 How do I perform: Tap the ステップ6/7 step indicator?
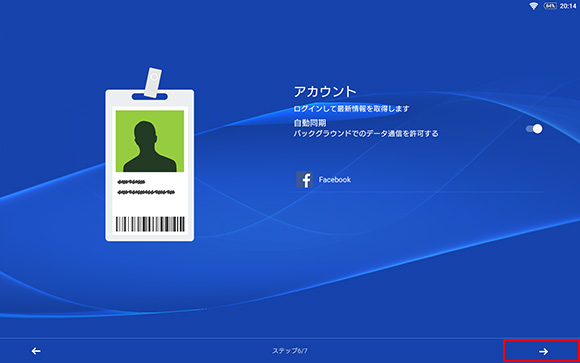pyautogui.click(x=290, y=351)
